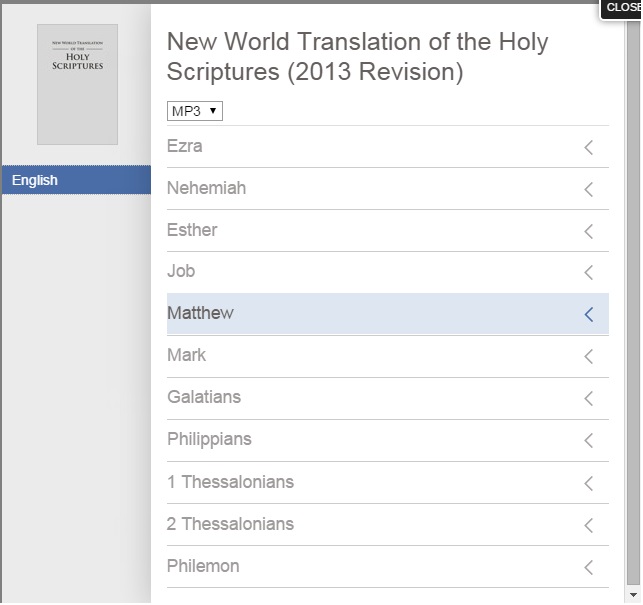Open the MP3 format dropdown
Viewport: 643px width, 605px height.
coord(194,111)
